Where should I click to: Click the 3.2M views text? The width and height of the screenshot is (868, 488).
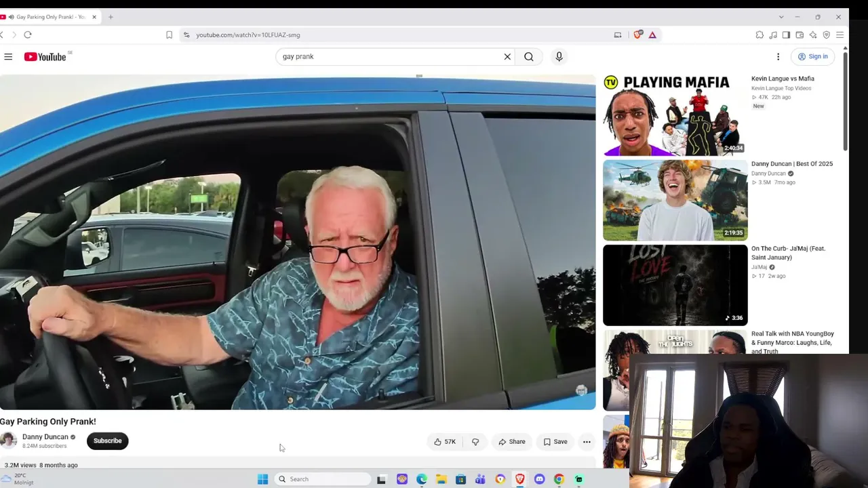20,465
